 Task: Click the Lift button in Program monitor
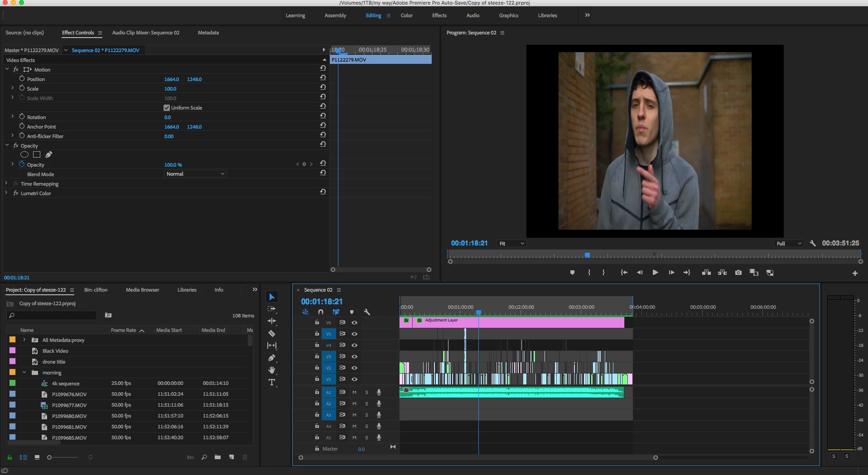706,273
